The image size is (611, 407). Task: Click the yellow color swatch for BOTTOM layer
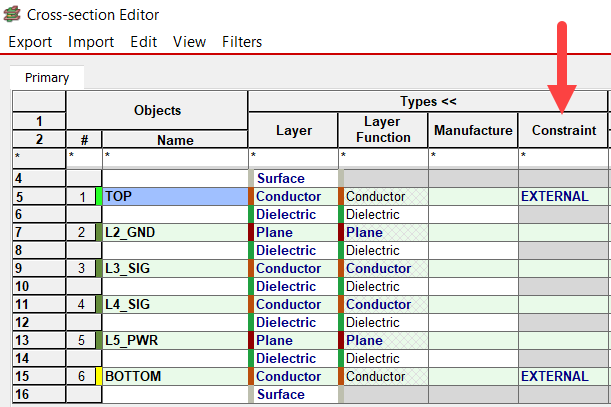(x=98, y=377)
